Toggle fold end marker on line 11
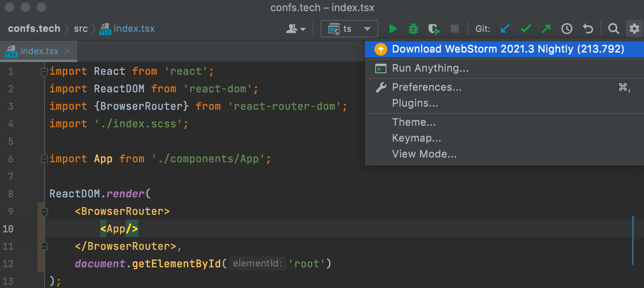This screenshot has height=288, width=644. pyautogui.click(x=45, y=246)
